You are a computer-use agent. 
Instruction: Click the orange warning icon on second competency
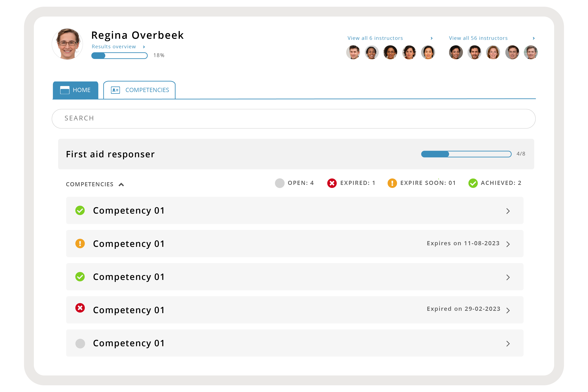[x=80, y=244]
